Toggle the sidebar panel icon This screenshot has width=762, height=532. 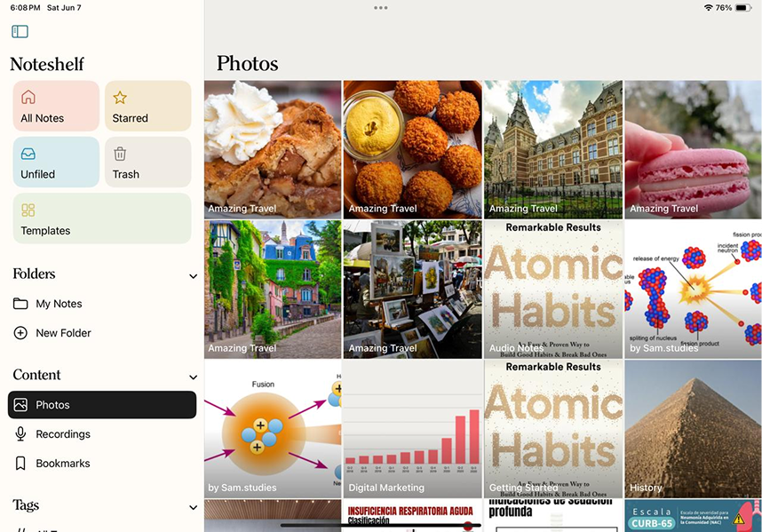[20, 32]
